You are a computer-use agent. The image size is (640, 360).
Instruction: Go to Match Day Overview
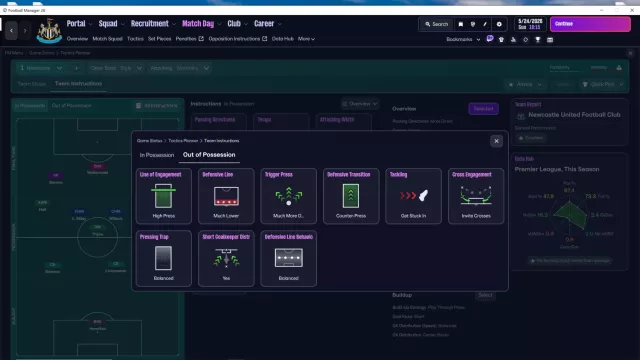pos(77,39)
